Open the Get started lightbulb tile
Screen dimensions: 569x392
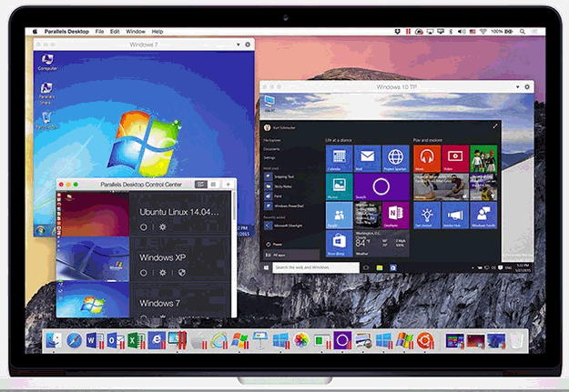[x=427, y=216]
